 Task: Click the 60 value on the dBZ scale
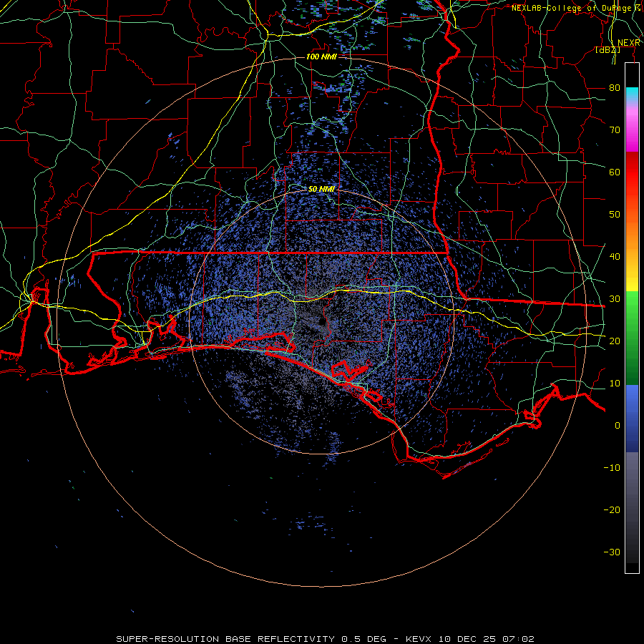[x=615, y=172]
